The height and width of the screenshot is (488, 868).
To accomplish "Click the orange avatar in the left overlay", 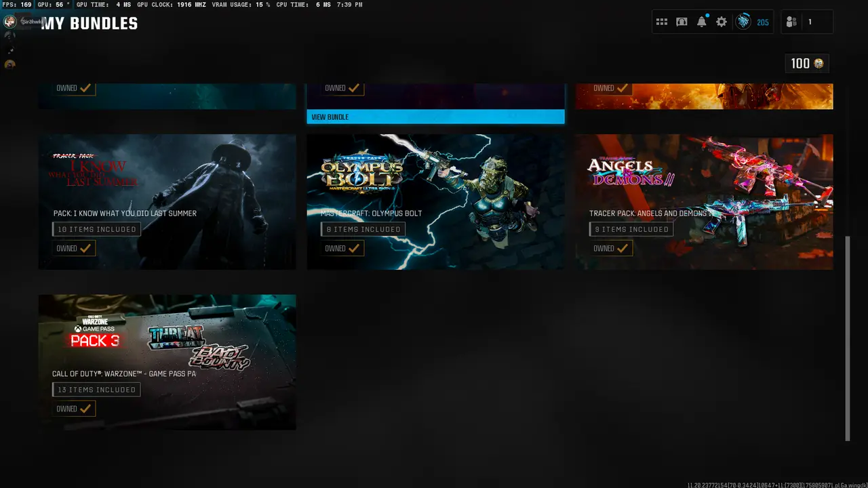I will tap(9, 65).
